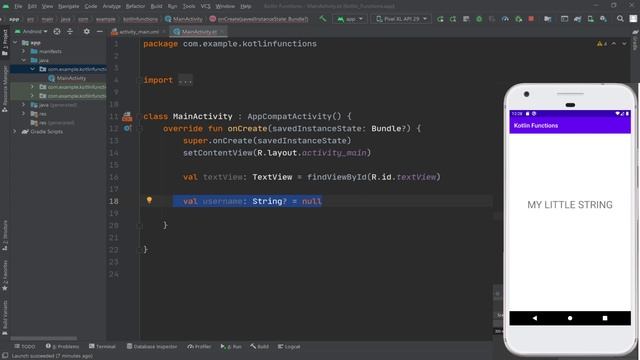The width and height of the screenshot is (640, 360).
Task: Tap emulator Back navigation button
Action: [535, 318]
